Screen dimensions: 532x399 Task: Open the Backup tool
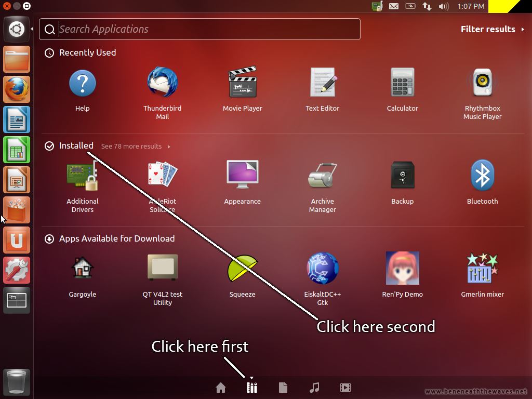403,175
